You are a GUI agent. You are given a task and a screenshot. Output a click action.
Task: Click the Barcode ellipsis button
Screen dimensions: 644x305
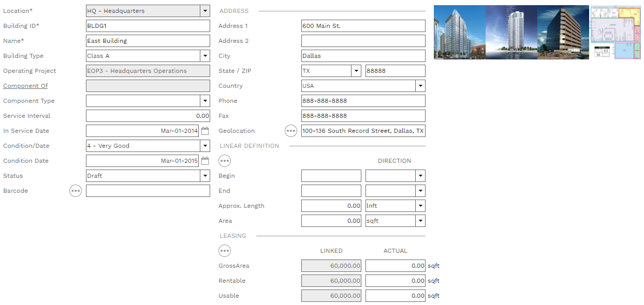[76, 191]
